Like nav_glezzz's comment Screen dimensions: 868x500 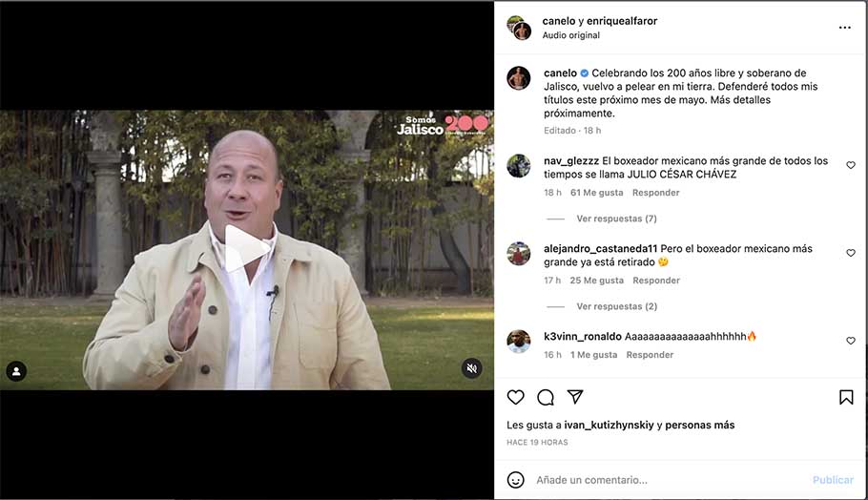pos(851,165)
